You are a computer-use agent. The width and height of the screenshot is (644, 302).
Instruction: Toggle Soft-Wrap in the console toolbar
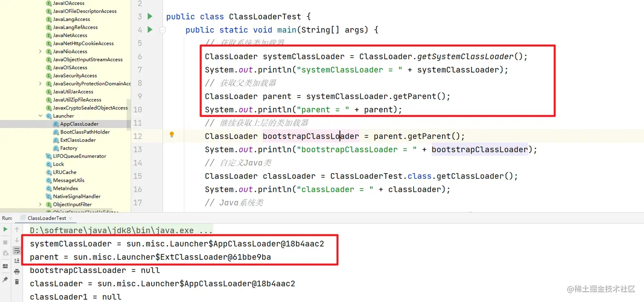coord(17,250)
